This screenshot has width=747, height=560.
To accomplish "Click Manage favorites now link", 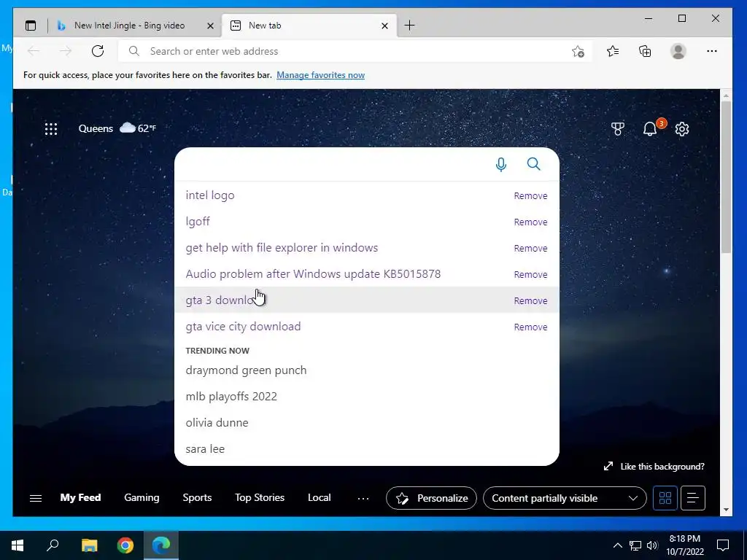I will pyautogui.click(x=321, y=75).
